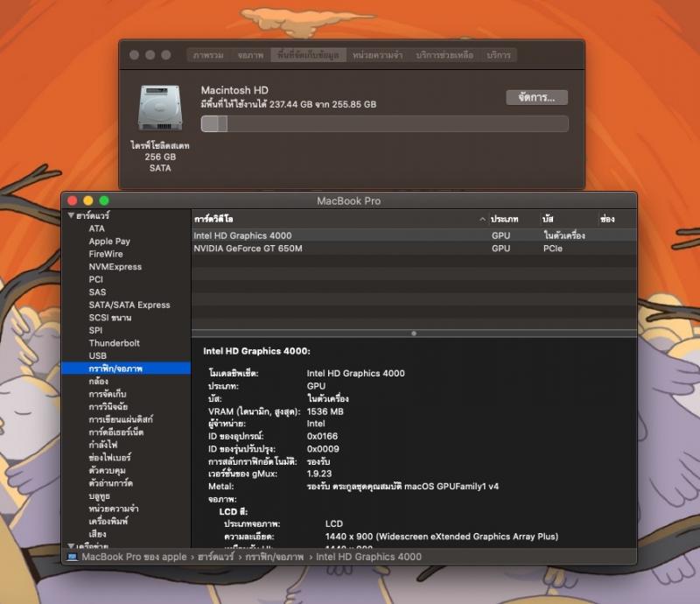Collapse the ฮาร์ดแวร์ section in sidebar
Screen dimensions: 700x604
(71, 215)
